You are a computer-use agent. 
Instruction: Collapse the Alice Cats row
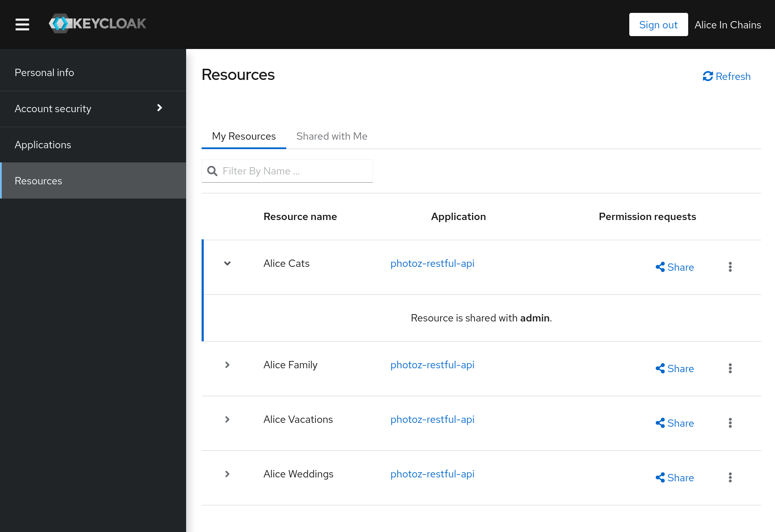tap(227, 263)
